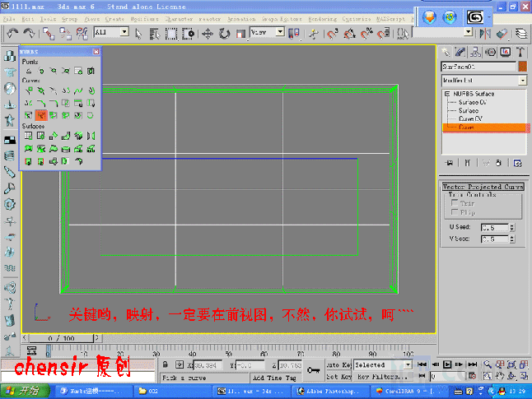Click the Key Filters... button

point(381,376)
